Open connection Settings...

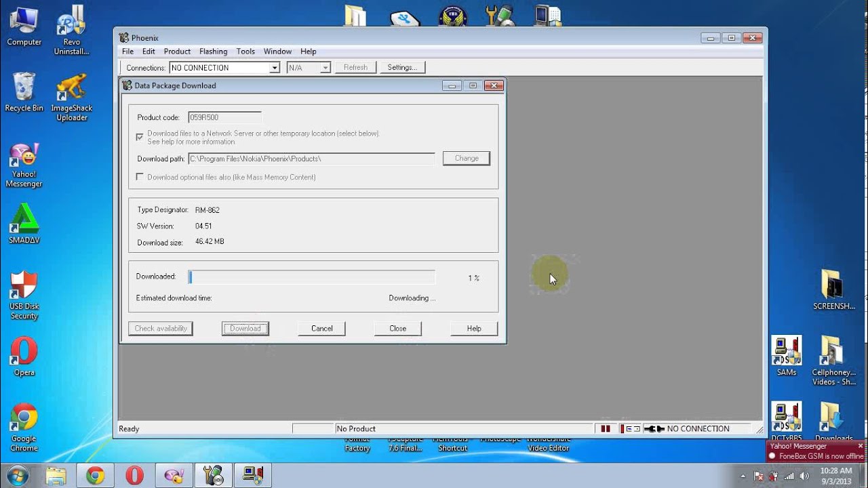click(x=402, y=67)
